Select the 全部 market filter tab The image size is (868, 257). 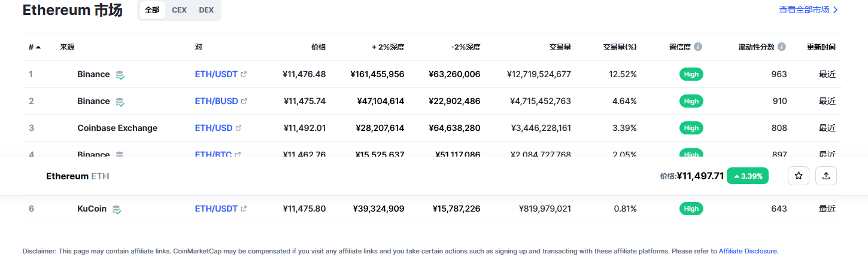[x=152, y=10]
